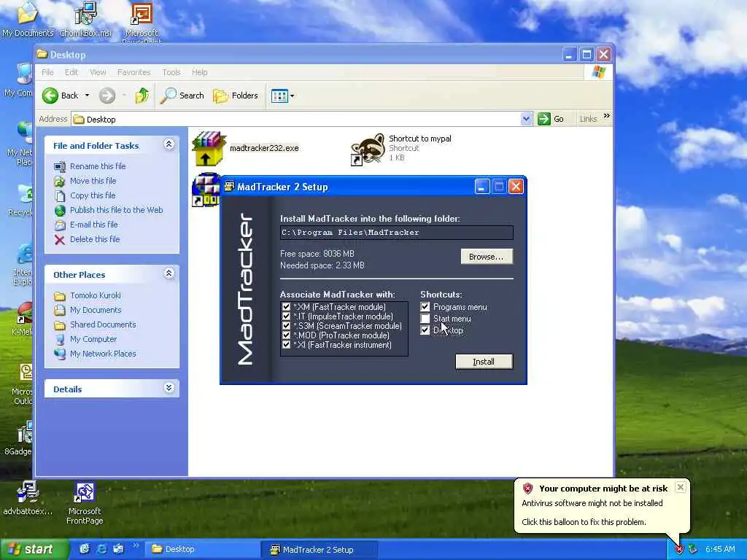Uncheck *.IT ImpulseTracker module association
This screenshot has height=560, width=747.
(286, 316)
